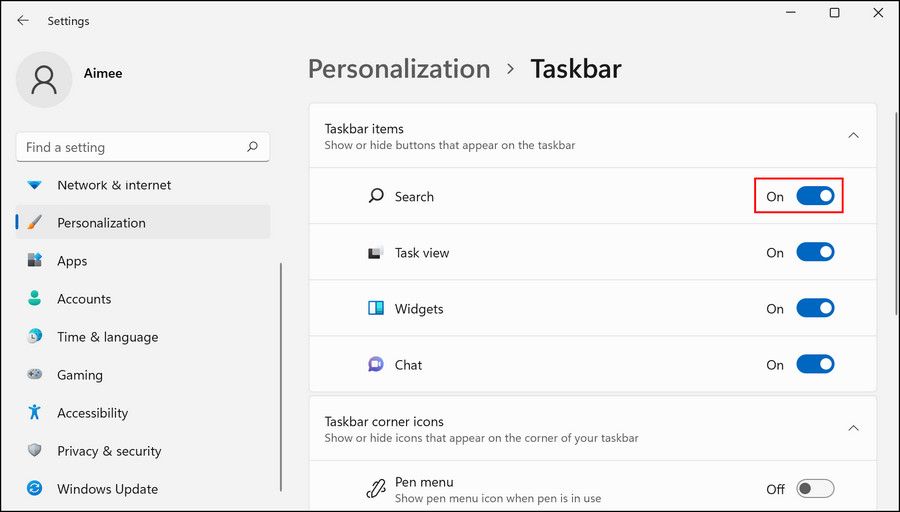The image size is (900, 512).
Task: Collapse the Taskbar items section
Action: pos(853,136)
